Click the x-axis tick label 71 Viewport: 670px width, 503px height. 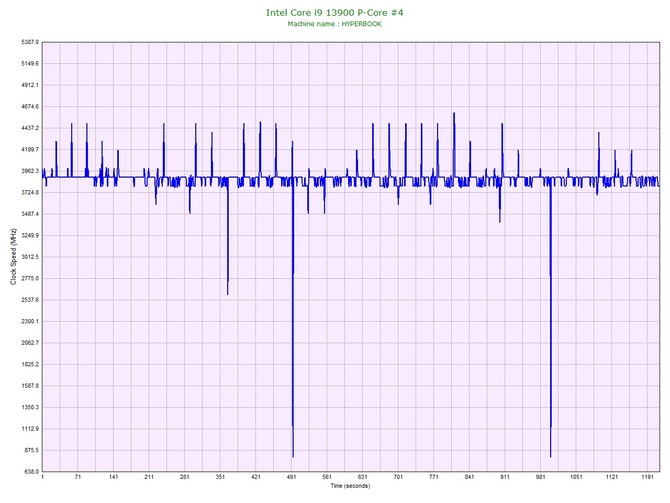[78, 477]
